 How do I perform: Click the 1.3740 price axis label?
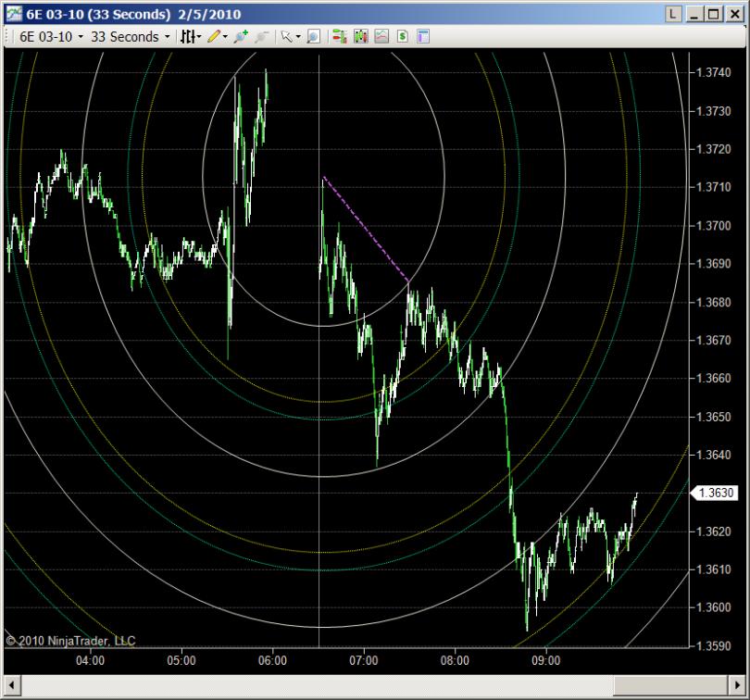coord(713,72)
